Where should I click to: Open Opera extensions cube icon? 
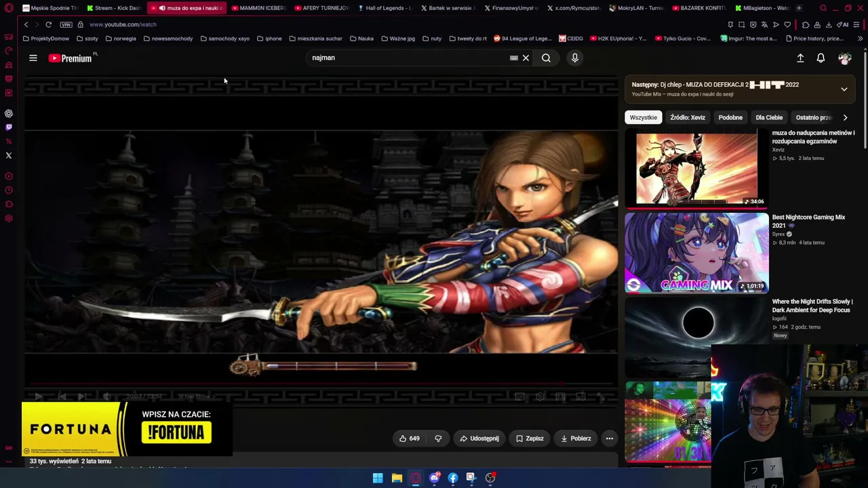tap(806, 24)
